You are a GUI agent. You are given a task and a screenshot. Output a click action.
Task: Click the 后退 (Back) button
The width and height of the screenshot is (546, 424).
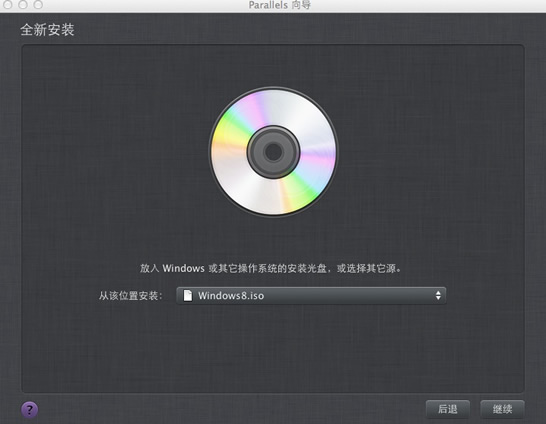[x=448, y=409]
